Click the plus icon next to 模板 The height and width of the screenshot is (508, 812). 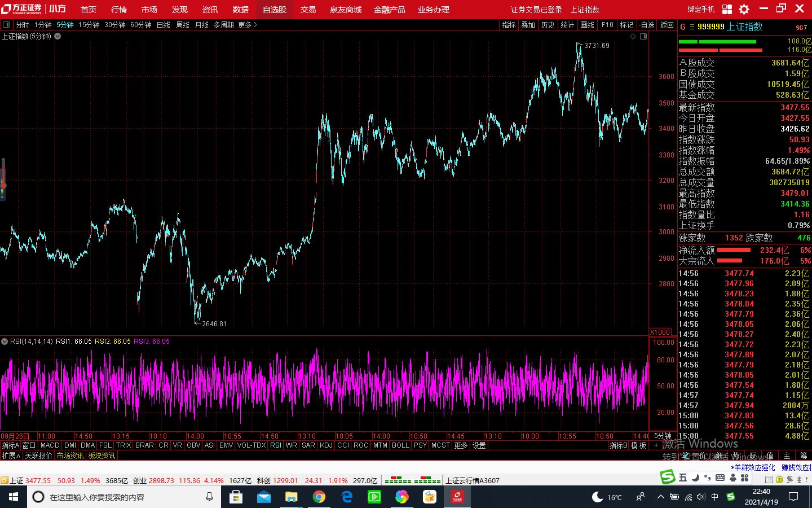(656, 445)
